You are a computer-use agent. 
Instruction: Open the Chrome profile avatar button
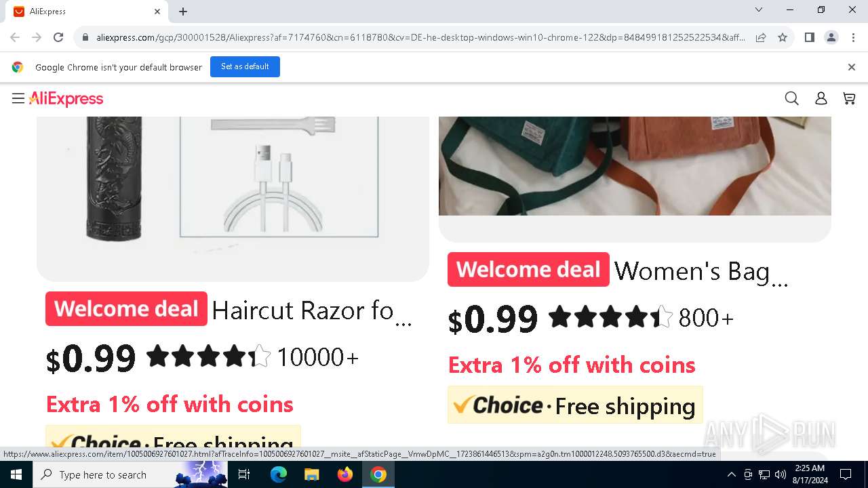[831, 37]
